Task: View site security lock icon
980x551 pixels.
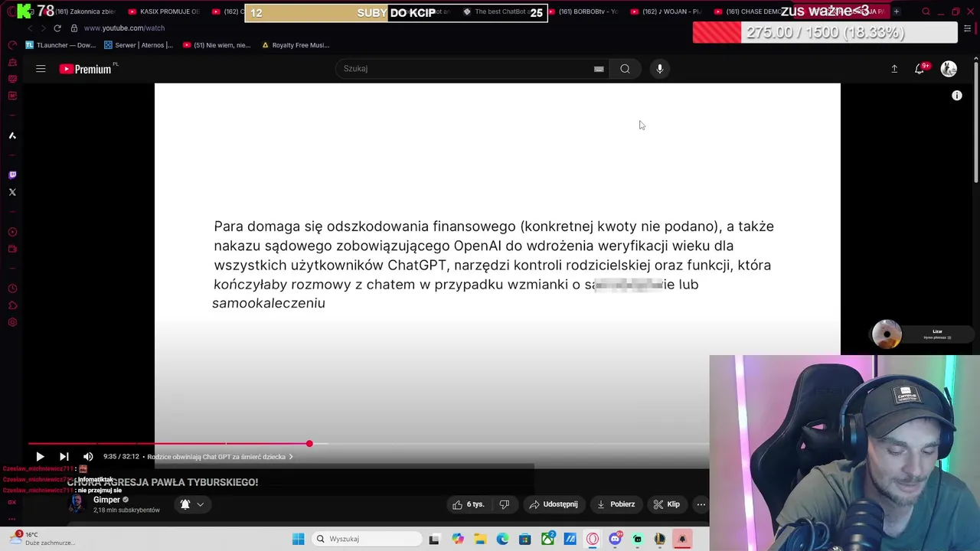Action: click(73, 28)
